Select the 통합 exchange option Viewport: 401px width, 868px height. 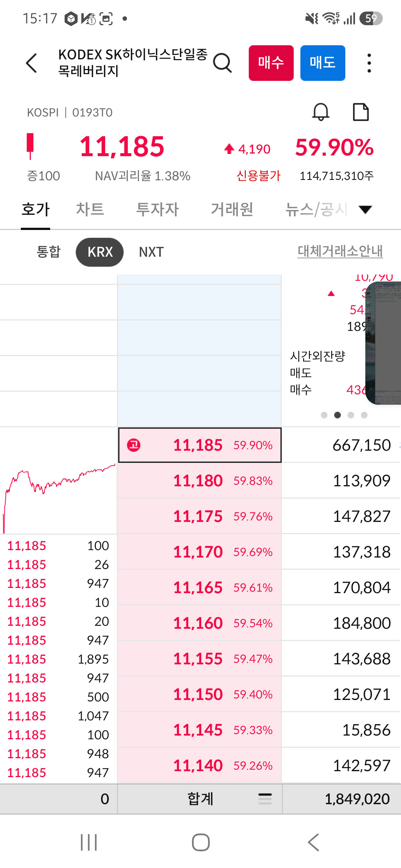click(48, 252)
